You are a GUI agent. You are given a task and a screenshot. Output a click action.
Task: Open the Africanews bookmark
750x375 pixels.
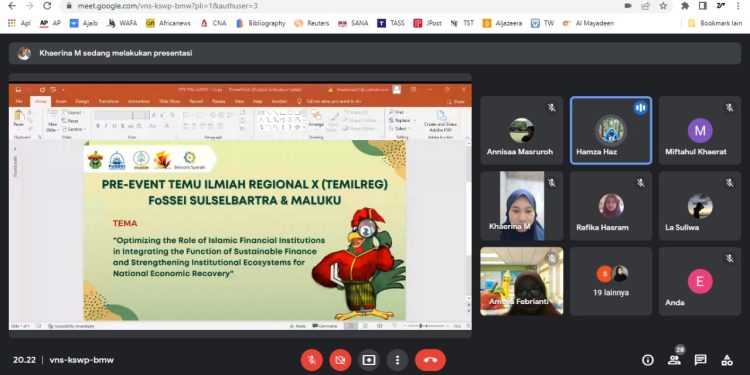coord(168,23)
